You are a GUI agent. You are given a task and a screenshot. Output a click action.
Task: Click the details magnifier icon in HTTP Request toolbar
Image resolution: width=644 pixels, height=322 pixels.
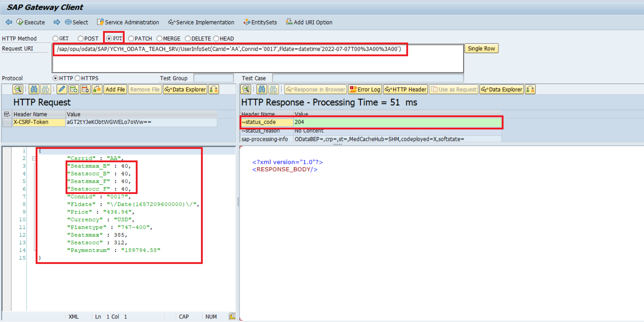18,89
